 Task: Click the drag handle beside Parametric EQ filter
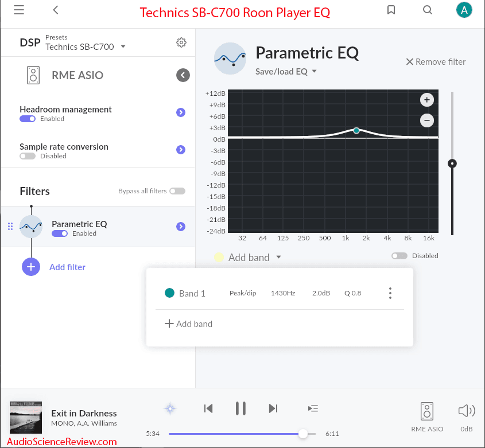pos(10,227)
